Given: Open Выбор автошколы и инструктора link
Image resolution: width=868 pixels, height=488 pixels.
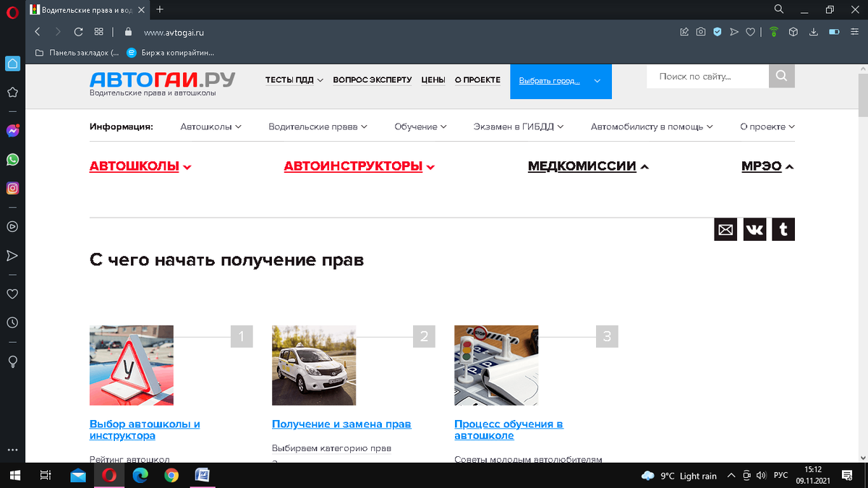Looking at the screenshot, I should tap(145, 429).
